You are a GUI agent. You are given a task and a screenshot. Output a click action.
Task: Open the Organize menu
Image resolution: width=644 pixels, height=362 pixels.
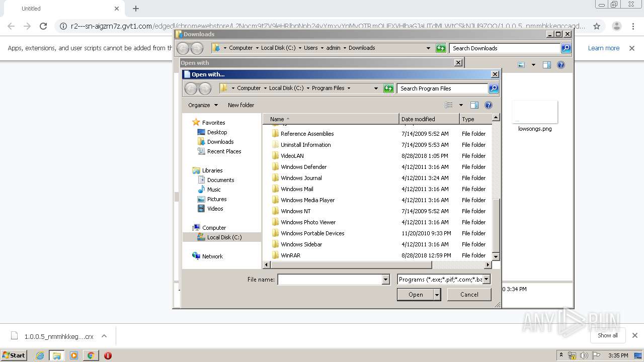tap(203, 105)
